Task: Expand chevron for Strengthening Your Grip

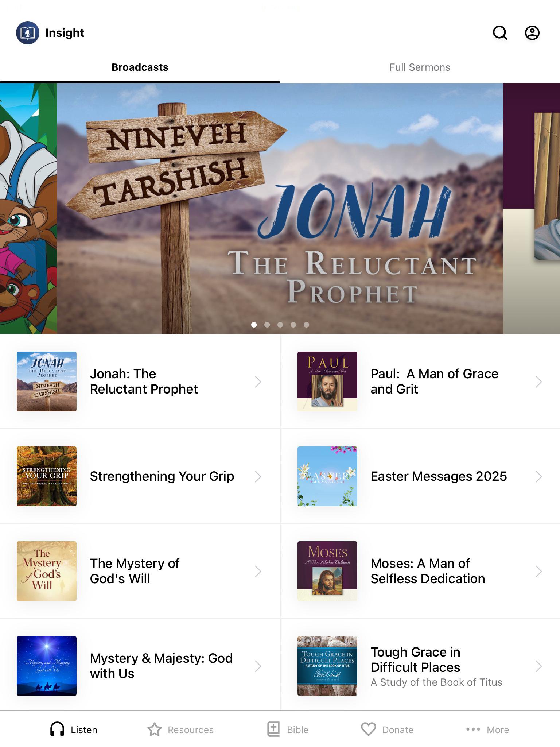Action: pyautogui.click(x=258, y=476)
